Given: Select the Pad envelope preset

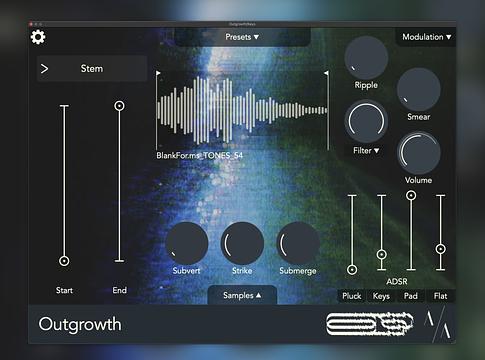Looking at the screenshot, I should (x=411, y=296).
